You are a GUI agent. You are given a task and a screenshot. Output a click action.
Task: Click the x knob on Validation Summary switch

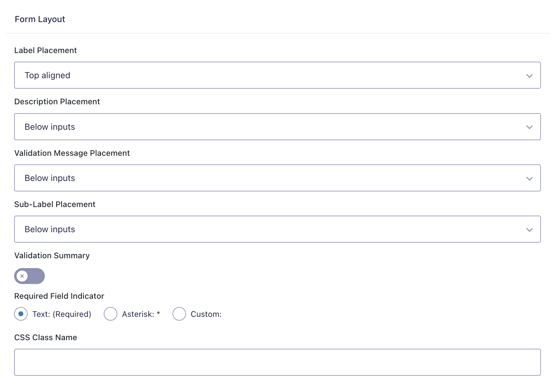[22, 276]
